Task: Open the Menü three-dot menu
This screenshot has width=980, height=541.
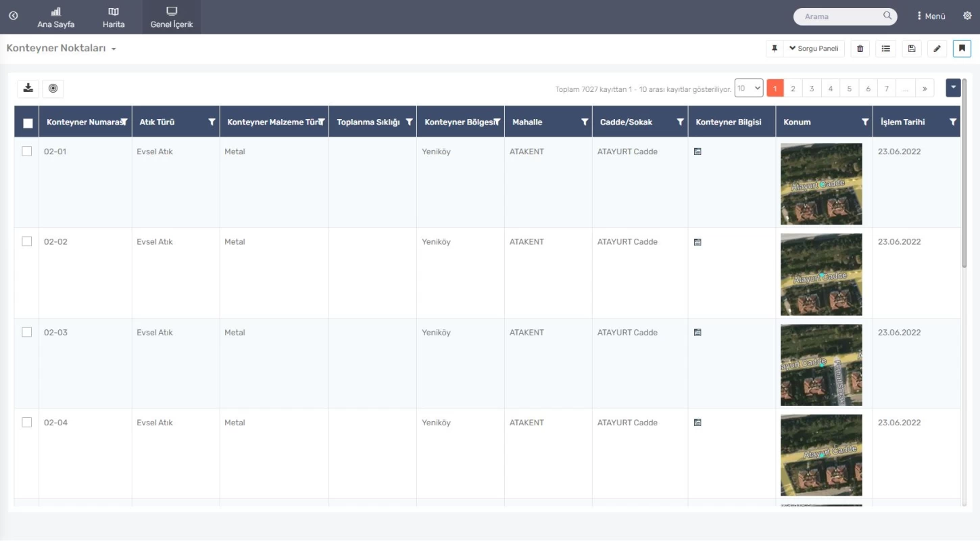Action: [931, 16]
